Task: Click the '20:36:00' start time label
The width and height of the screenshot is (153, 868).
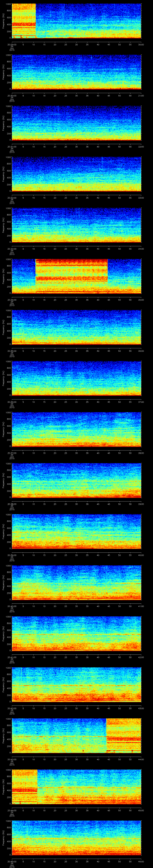Action: 12,402
